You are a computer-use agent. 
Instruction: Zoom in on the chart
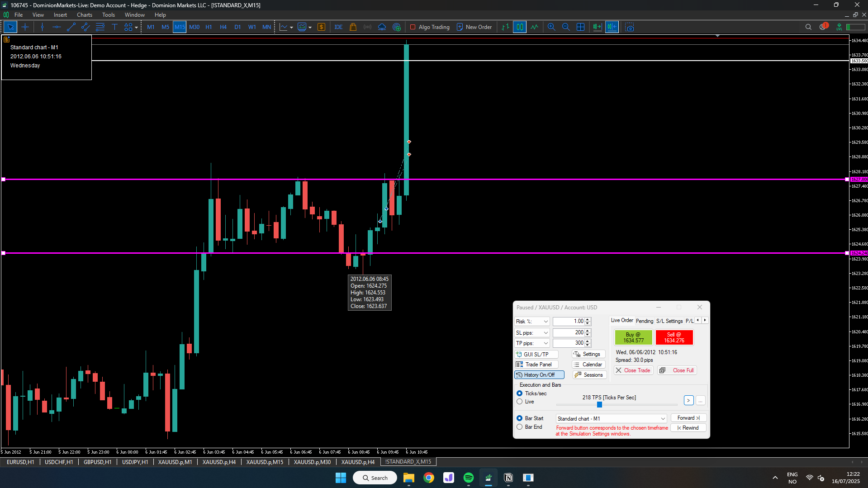tap(551, 27)
